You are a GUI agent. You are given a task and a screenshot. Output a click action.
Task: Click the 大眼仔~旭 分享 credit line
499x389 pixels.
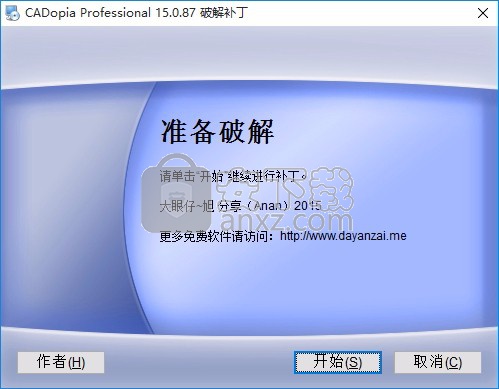point(240,206)
